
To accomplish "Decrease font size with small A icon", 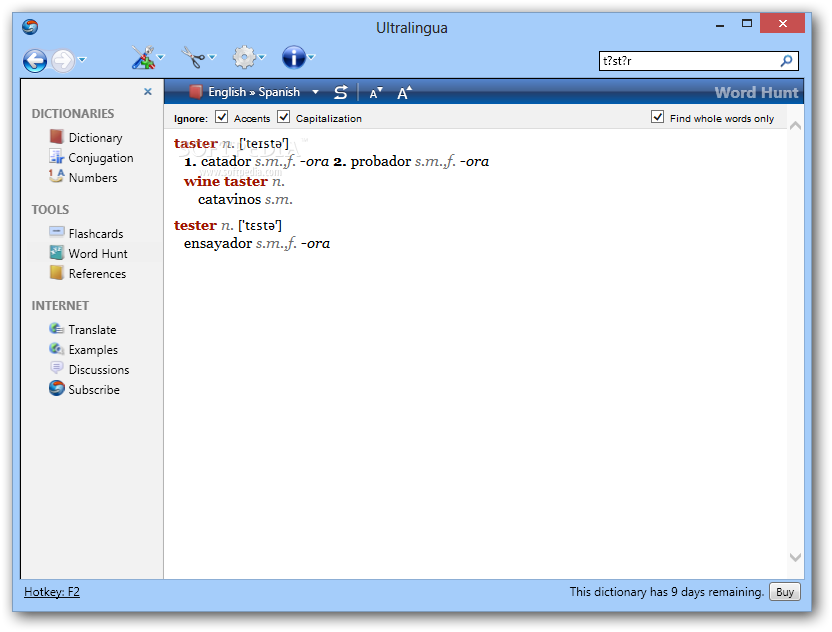I will point(376,93).
